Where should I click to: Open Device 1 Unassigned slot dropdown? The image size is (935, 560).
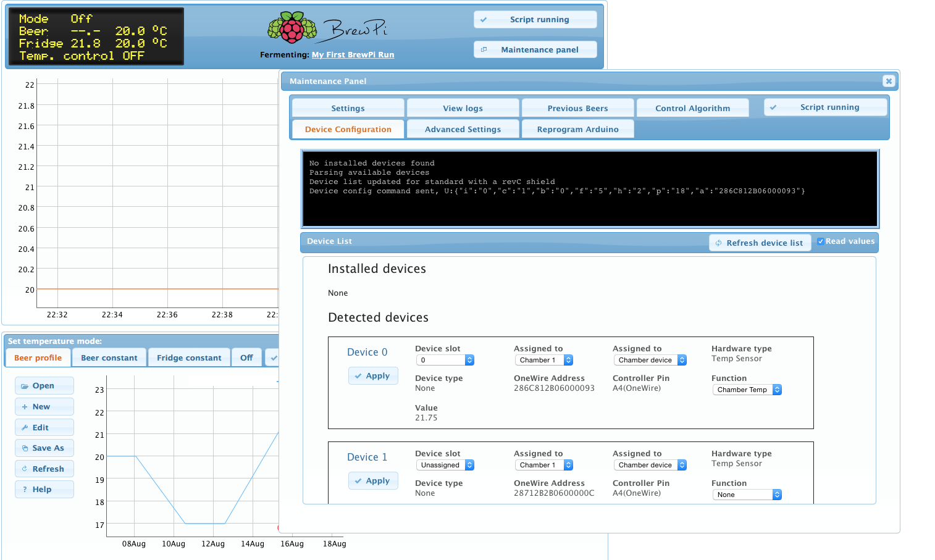(x=445, y=465)
